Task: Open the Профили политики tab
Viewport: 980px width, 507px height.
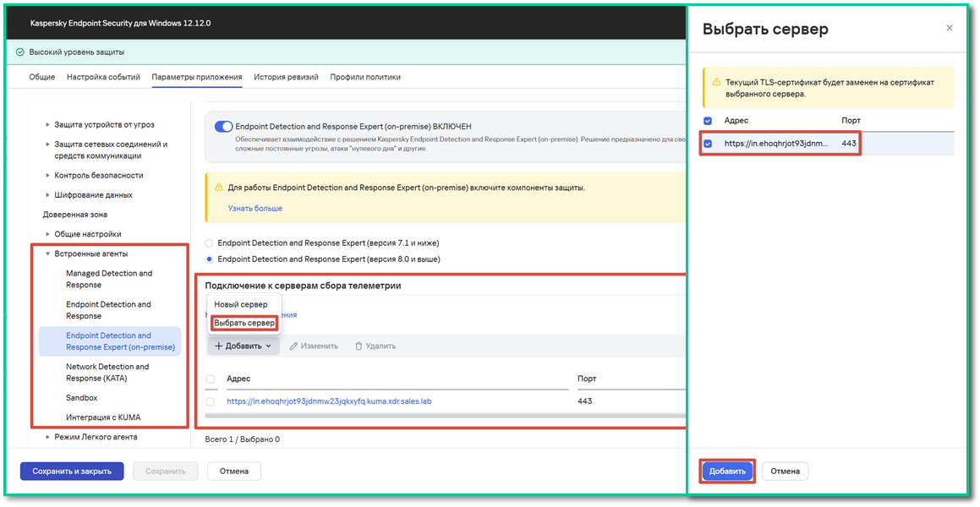Action: (x=365, y=78)
